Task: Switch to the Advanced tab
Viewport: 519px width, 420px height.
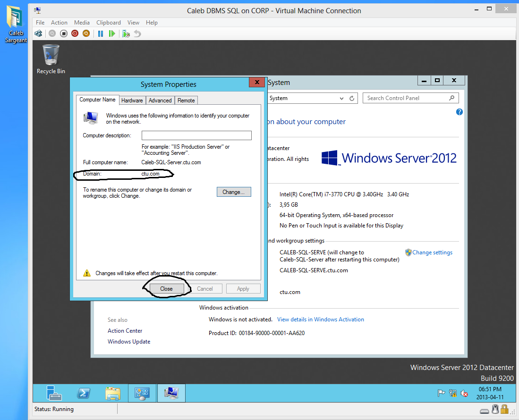Action: click(x=160, y=100)
